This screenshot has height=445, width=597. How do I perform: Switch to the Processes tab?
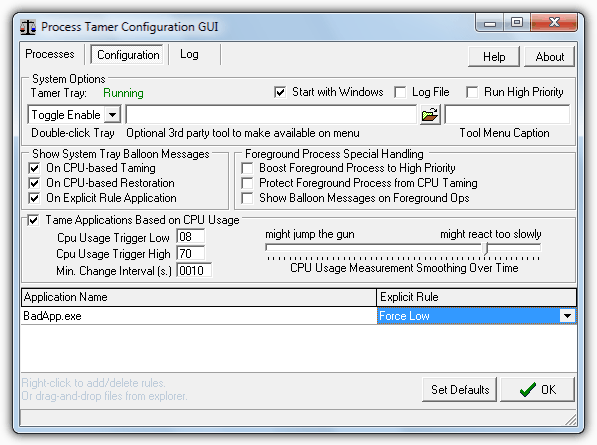point(50,54)
